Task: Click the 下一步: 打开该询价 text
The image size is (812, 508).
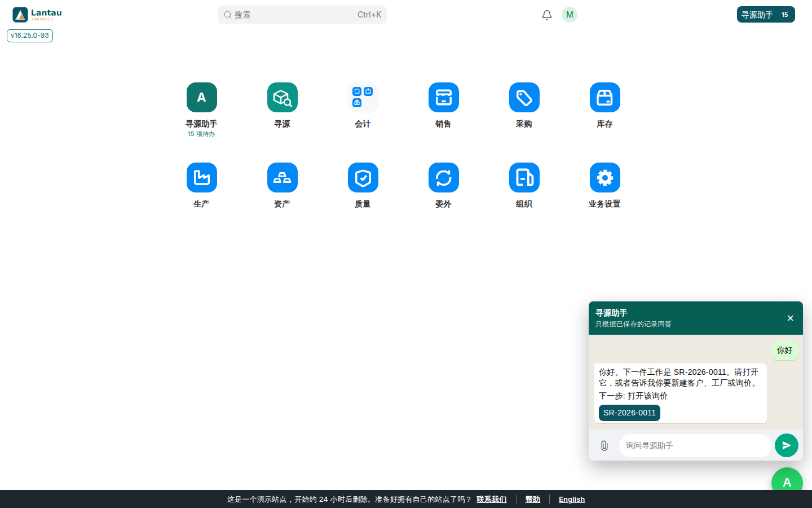Action: (x=633, y=396)
